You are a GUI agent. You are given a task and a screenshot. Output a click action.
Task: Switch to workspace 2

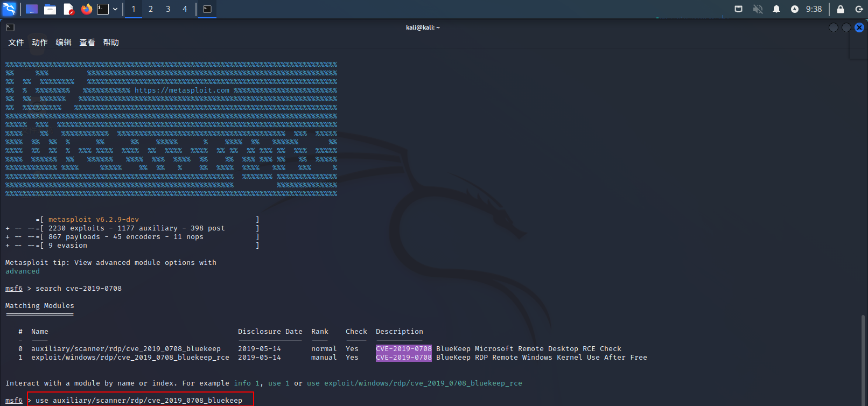[151, 9]
